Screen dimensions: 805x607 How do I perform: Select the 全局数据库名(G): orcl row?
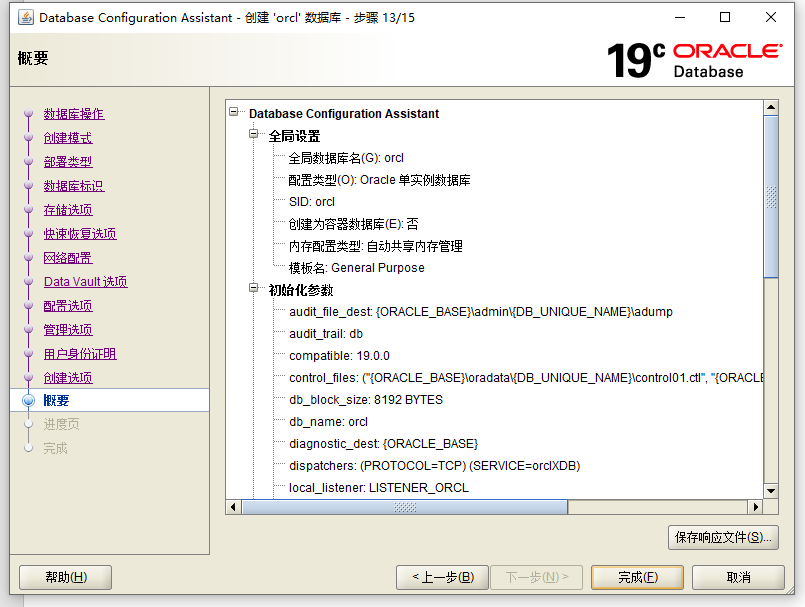346,158
